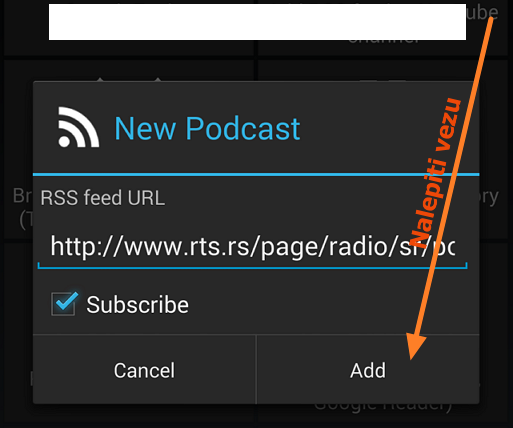Click the dimmed icon peeking above the dialog
Screen dimensions: 513x428
pyautogui.click(x=129, y=79)
